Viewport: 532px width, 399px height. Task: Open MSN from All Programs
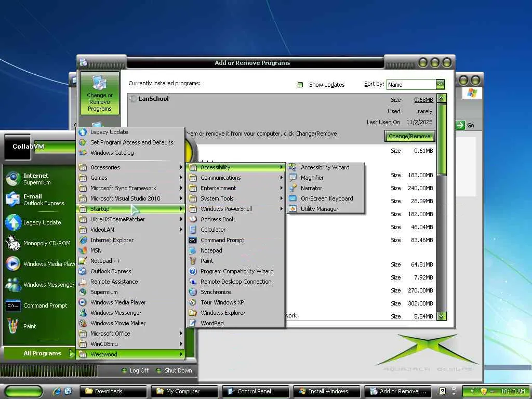point(130,250)
